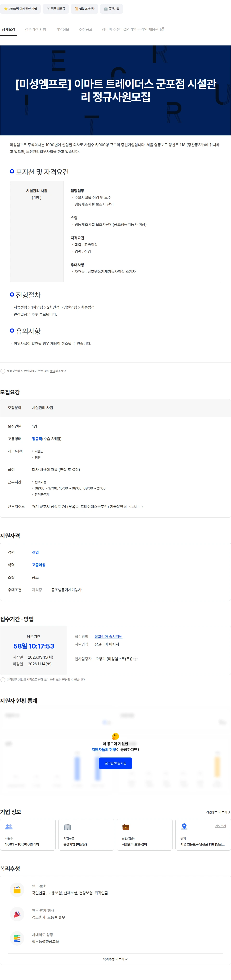
Task: Click the 사원수 1,001 ~ 10,000명 이하 card
Action: [28, 835]
